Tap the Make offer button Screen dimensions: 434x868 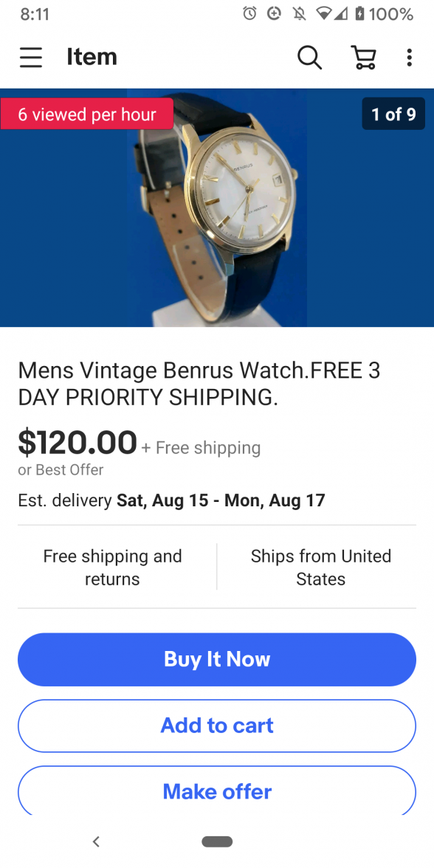click(x=217, y=790)
